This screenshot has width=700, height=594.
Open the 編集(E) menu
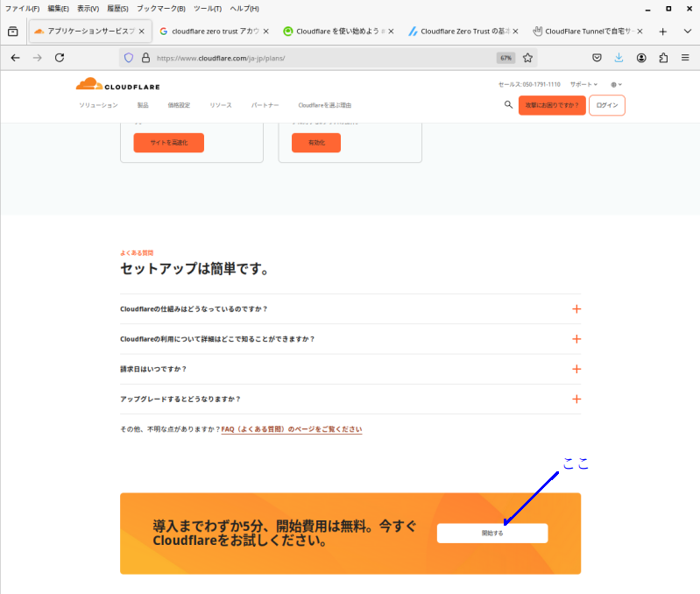(58, 9)
